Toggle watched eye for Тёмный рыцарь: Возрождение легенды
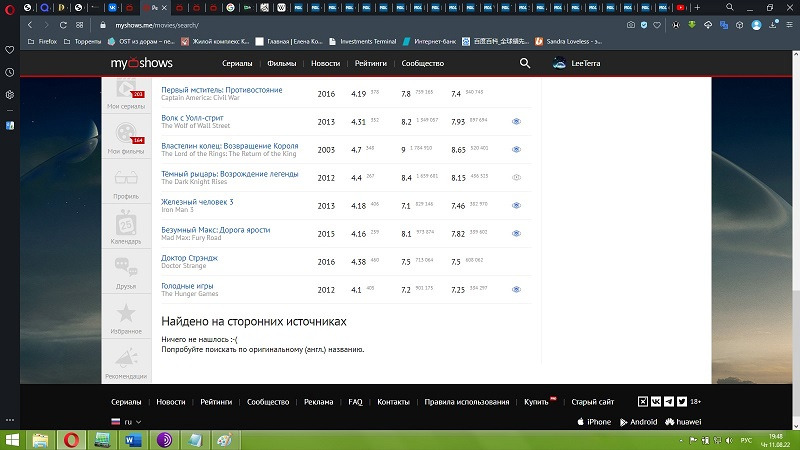800x450 pixels. pos(516,178)
